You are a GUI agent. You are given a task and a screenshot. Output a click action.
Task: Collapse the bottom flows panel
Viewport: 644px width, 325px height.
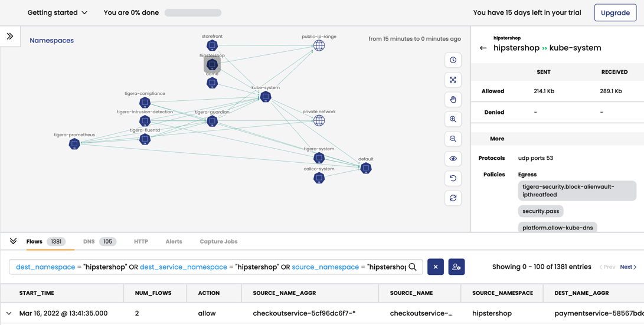coord(13,241)
